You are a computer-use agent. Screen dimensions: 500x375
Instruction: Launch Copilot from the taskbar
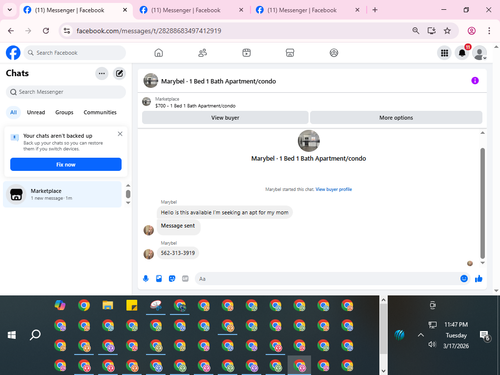click(60, 305)
